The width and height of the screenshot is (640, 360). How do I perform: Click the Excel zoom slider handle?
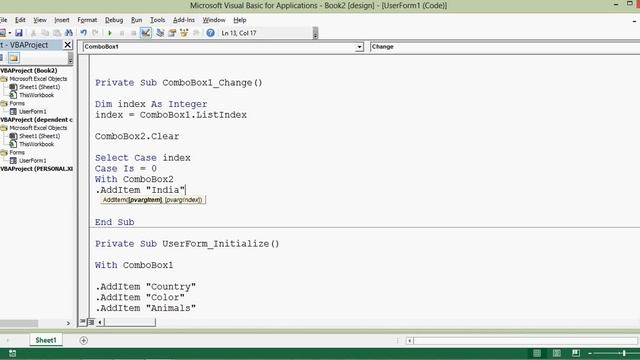(624, 353)
